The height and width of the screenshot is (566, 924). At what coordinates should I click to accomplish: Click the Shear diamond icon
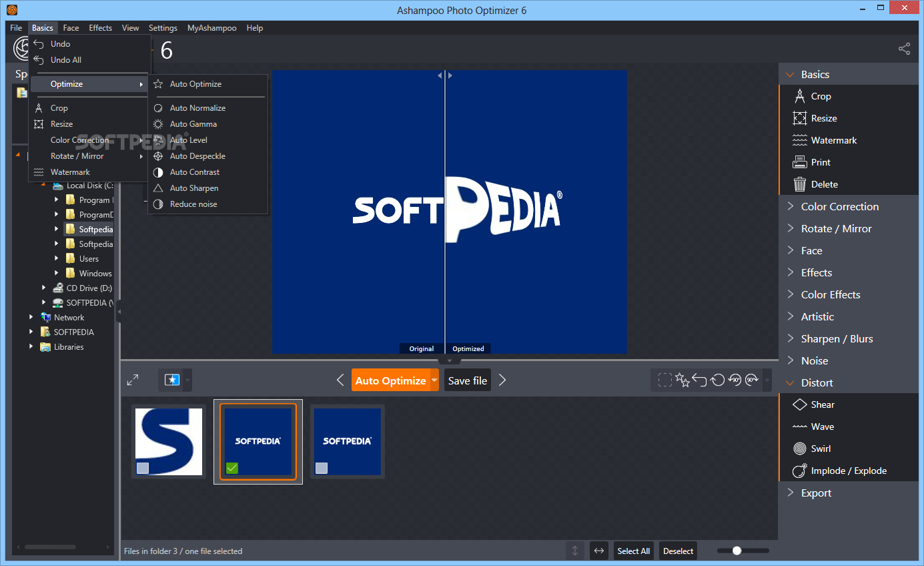[x=799, y=404]
